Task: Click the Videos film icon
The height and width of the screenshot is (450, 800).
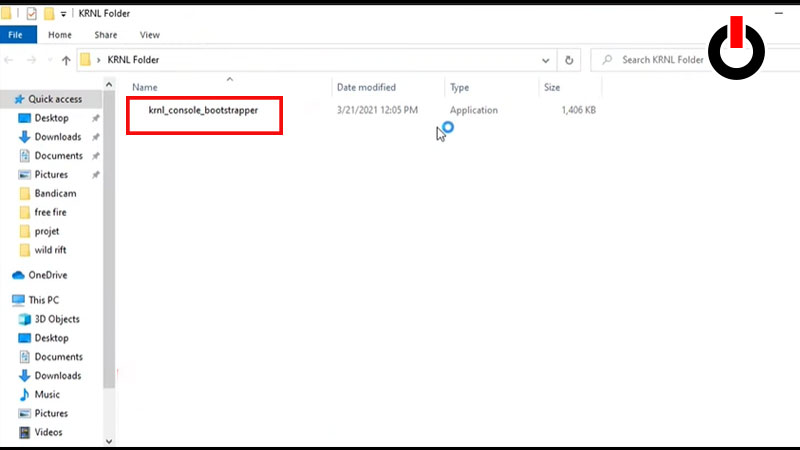Action: point(24,432)
